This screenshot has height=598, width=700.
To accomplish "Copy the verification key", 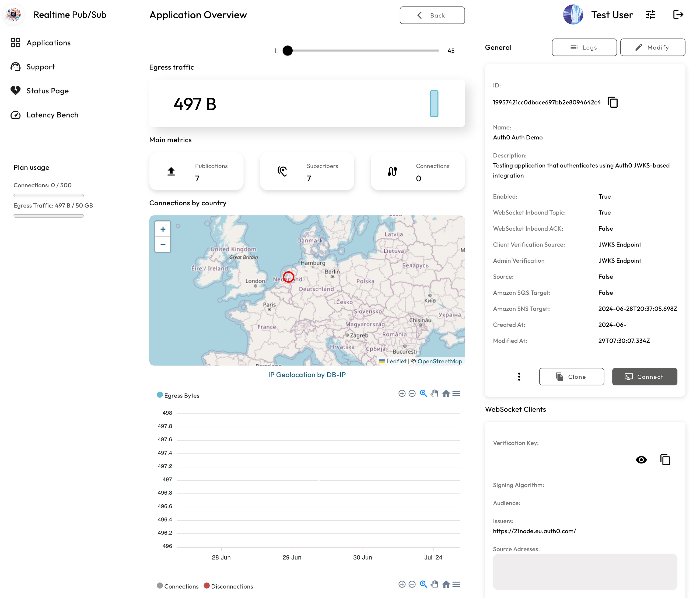I will 665,460.
